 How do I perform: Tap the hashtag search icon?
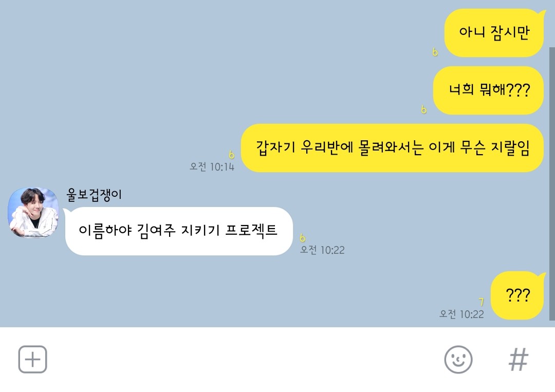(519, 360)
